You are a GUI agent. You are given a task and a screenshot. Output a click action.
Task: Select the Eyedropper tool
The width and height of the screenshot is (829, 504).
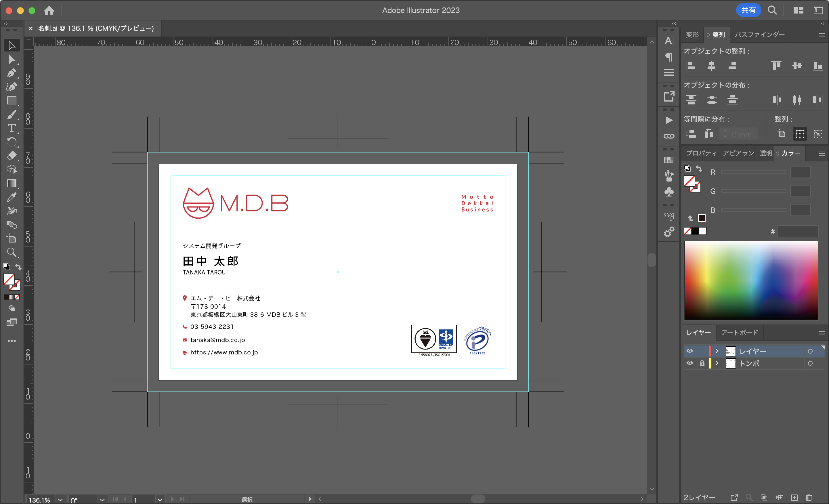coord(12,197)
